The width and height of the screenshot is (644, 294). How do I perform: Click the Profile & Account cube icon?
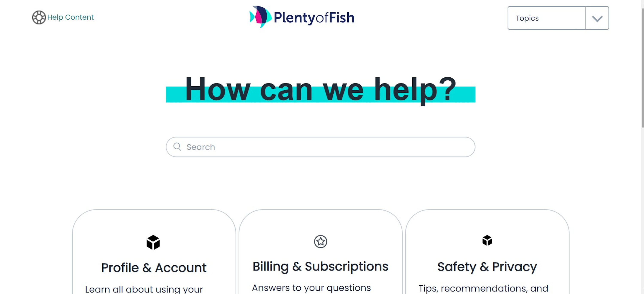click(153, 242)
